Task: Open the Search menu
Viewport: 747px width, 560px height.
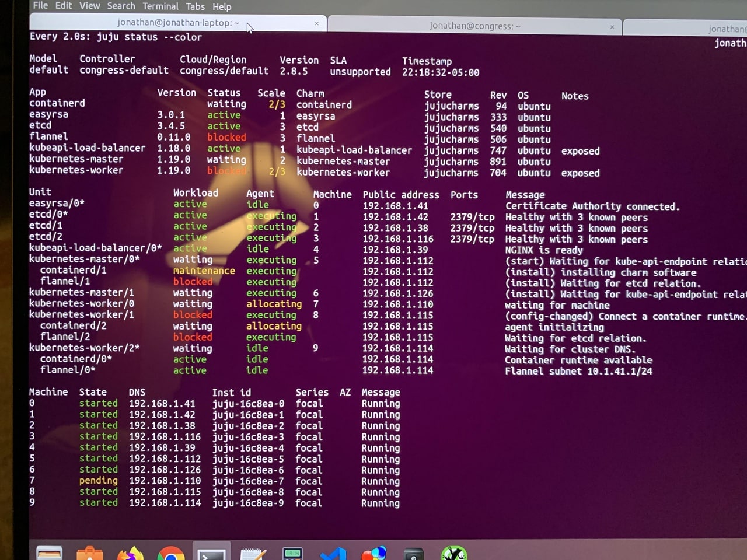Action: [121, 6]
